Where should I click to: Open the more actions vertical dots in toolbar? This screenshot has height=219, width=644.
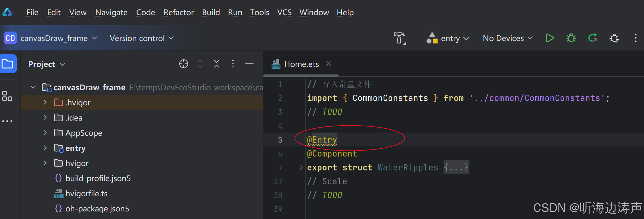[x=635, y=38]
